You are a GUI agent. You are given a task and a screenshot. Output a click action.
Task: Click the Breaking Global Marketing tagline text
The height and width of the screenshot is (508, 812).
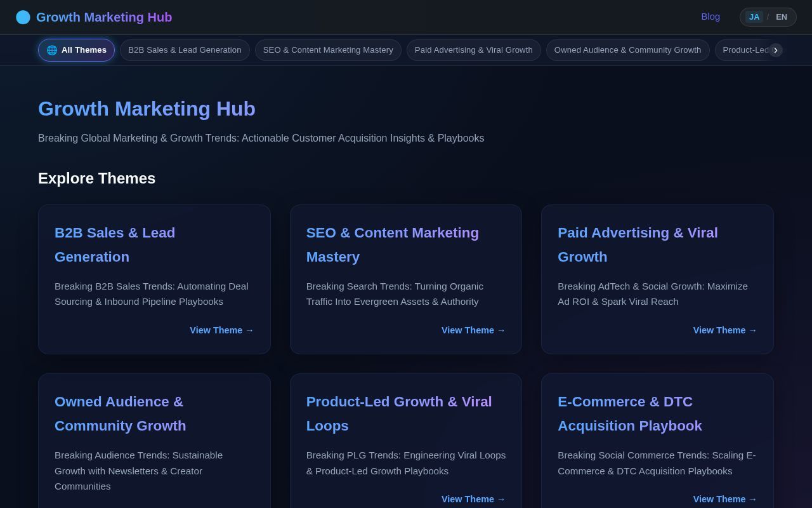(x=261, y=138)
